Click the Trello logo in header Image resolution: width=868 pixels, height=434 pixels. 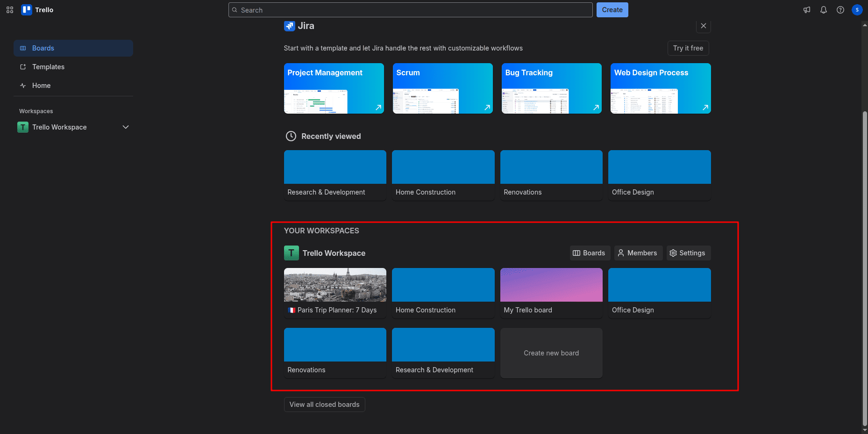coord(37,10)
